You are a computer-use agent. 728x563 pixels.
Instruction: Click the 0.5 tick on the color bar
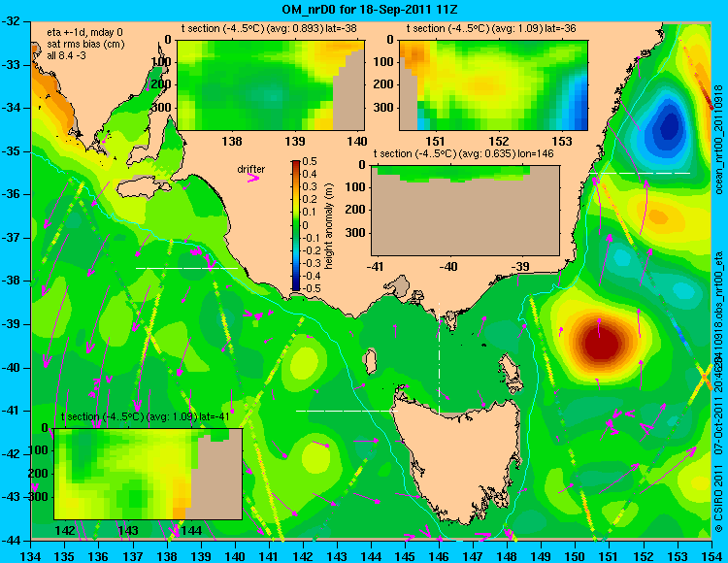(x=310, y=161)
